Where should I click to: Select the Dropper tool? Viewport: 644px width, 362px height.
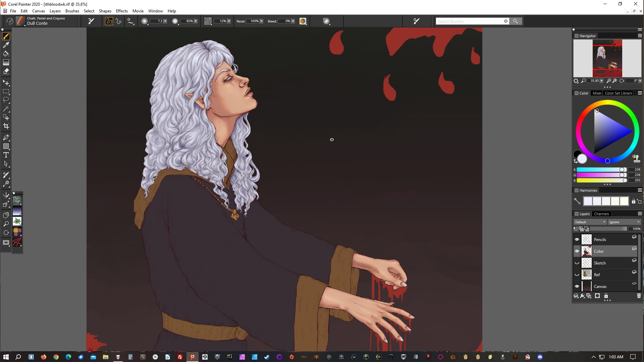click(x=6, y=45)
